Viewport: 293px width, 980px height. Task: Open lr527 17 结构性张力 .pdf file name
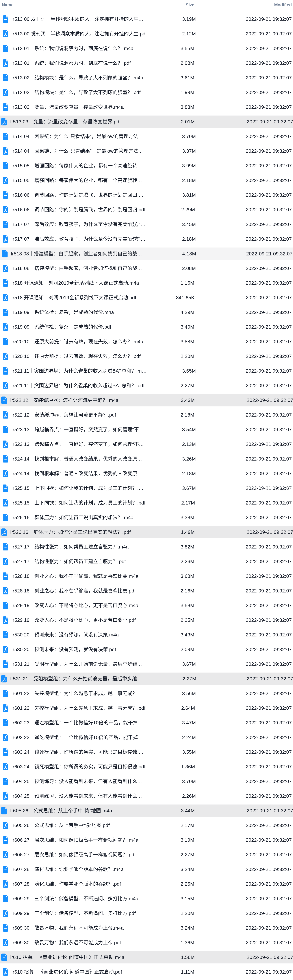click(69, 561)
